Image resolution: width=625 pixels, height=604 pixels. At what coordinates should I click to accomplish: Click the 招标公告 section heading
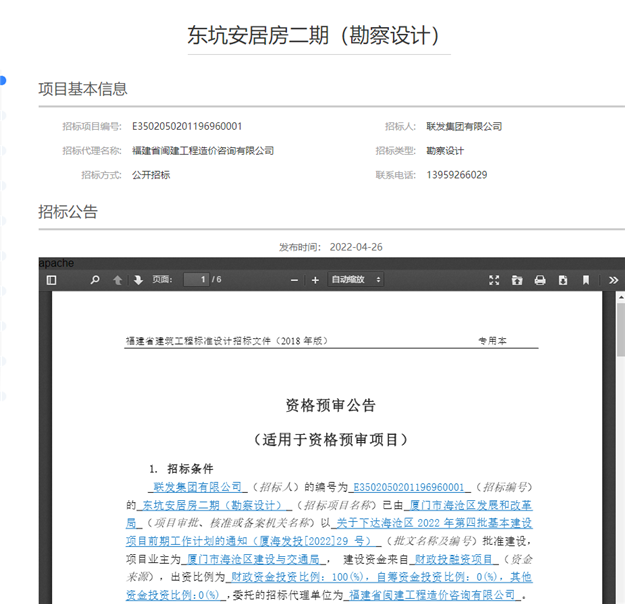pos(68,212)
